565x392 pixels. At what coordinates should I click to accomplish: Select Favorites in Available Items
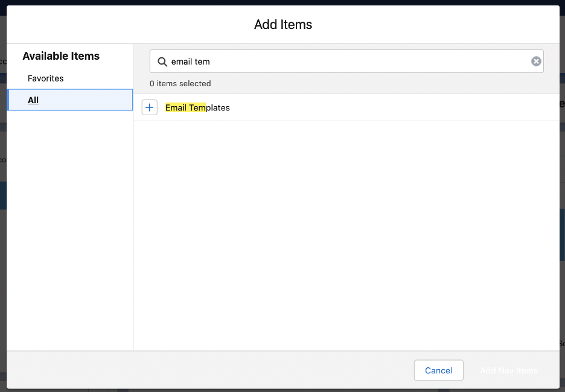pos(46,78)
